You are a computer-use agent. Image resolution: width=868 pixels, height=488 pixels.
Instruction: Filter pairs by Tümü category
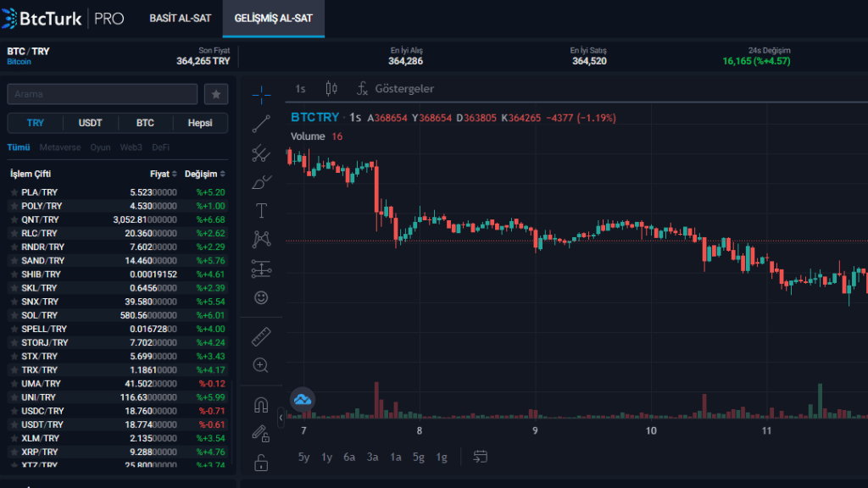pos(19,147)
